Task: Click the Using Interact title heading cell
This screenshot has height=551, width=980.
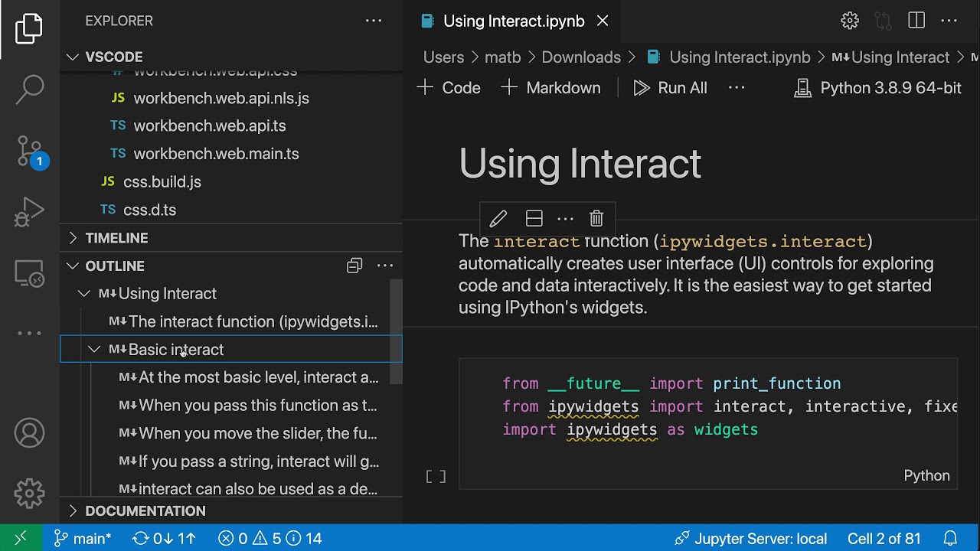Action: [x=580, y=163]
